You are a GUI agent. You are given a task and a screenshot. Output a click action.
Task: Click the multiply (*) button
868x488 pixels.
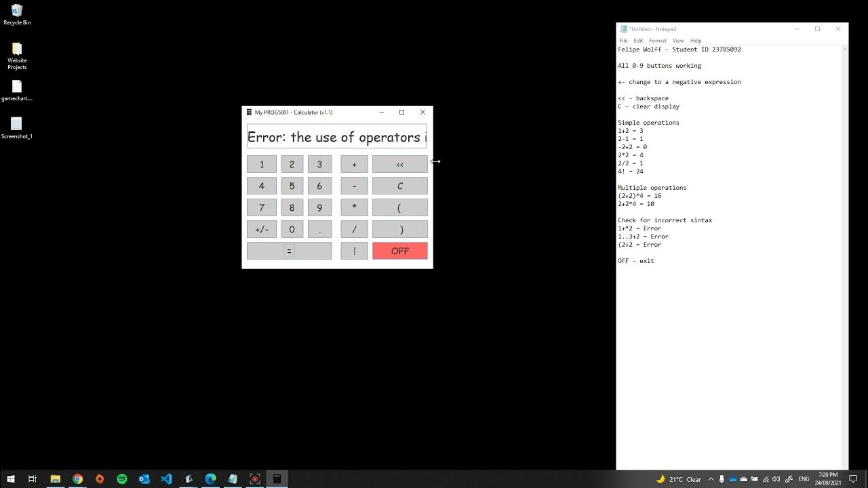click(354, 207)
